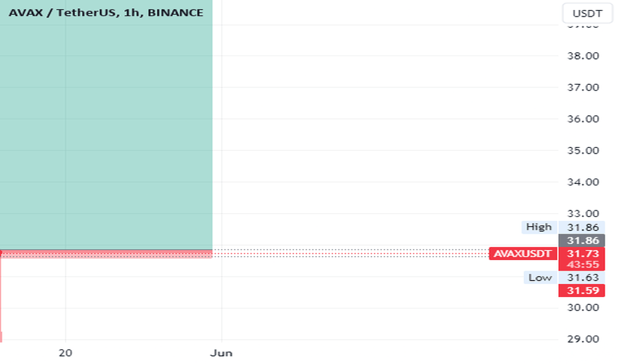Click the 38.00 price scale label
This screenshot has width=617, height=364.
pos(583,56)
